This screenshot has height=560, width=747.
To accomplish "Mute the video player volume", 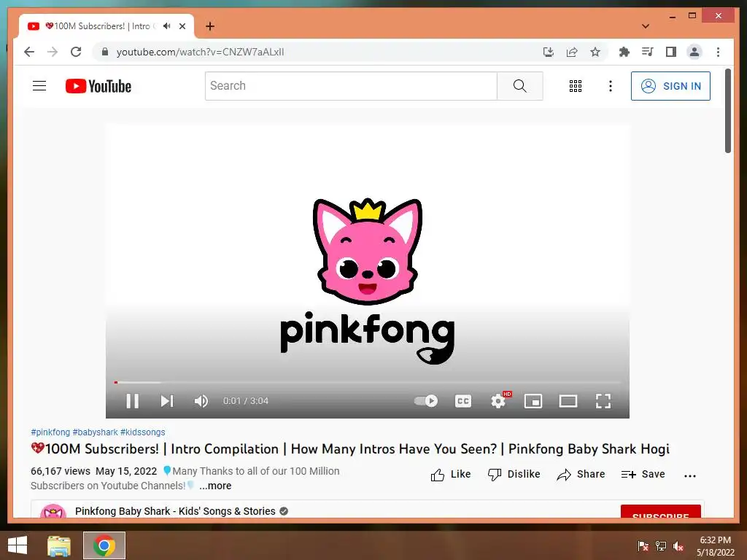I will [x=201, y=401].
